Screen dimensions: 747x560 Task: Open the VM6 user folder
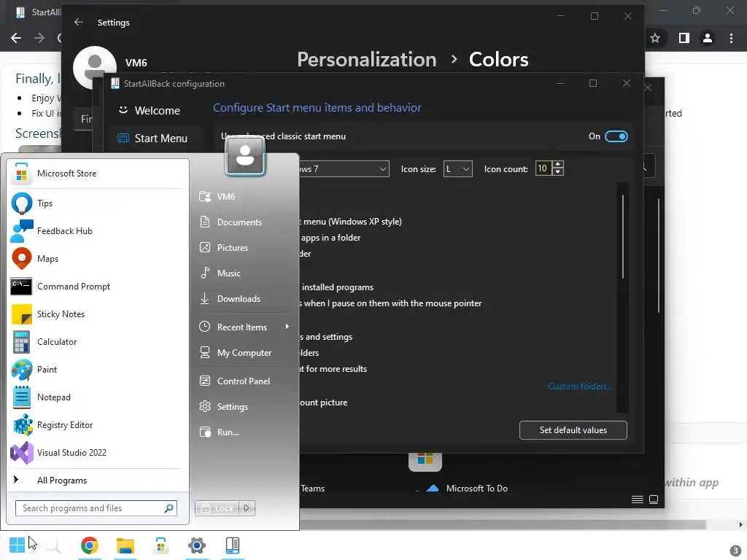point(244,197)
